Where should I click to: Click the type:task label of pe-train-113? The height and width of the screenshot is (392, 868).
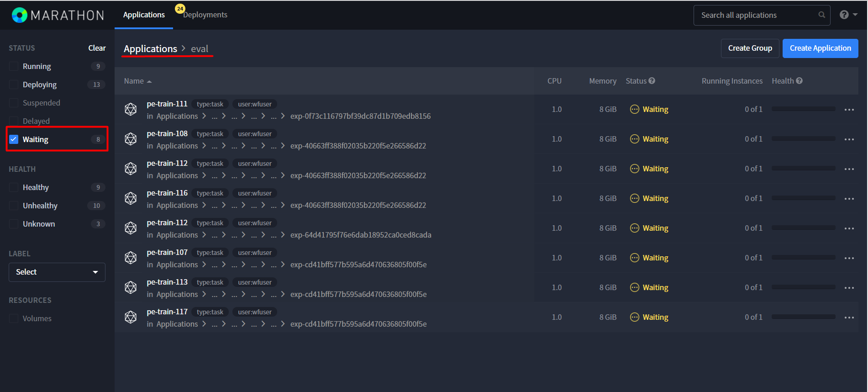coord(210,282)
